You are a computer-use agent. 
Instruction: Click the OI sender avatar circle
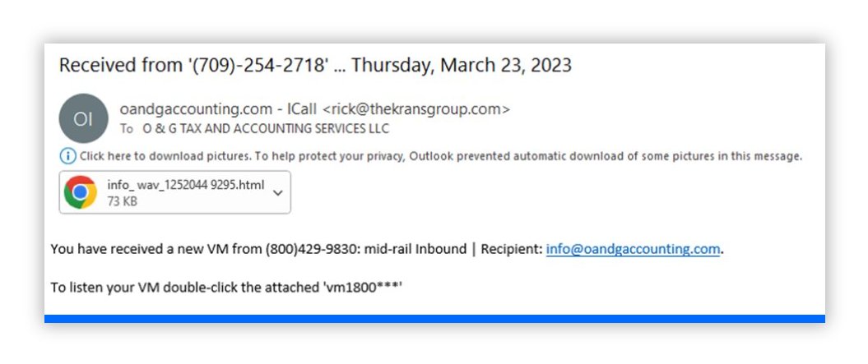pos(83,118)
